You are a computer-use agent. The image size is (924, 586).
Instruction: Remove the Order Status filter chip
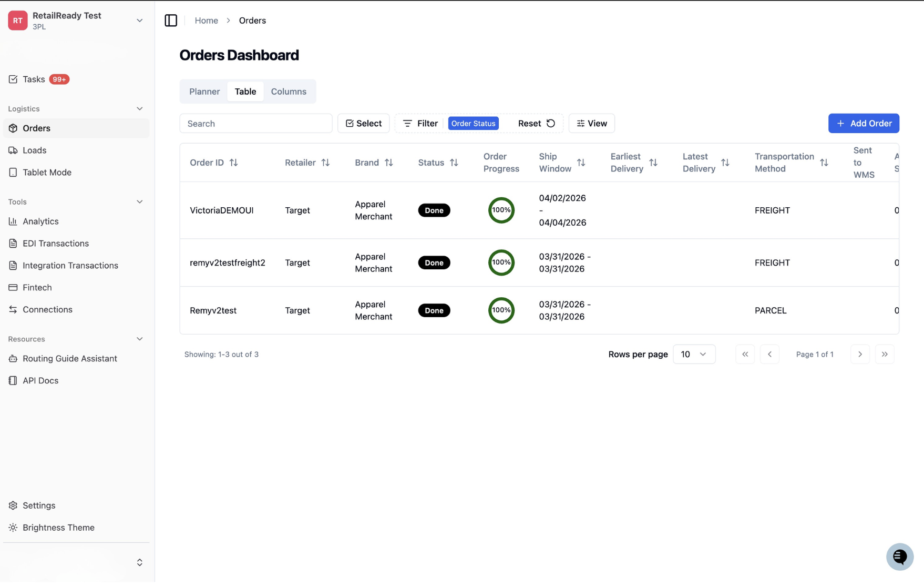pos(473,124)
